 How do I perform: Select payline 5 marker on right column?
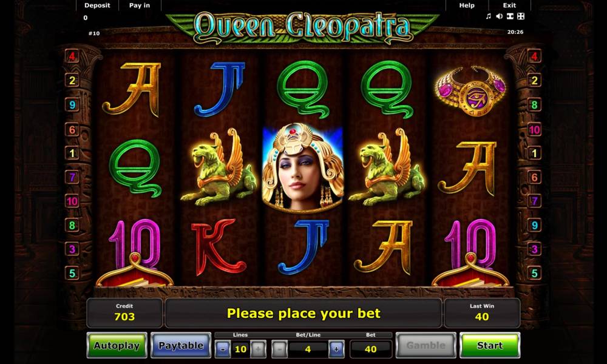click(x=534, y=273)
